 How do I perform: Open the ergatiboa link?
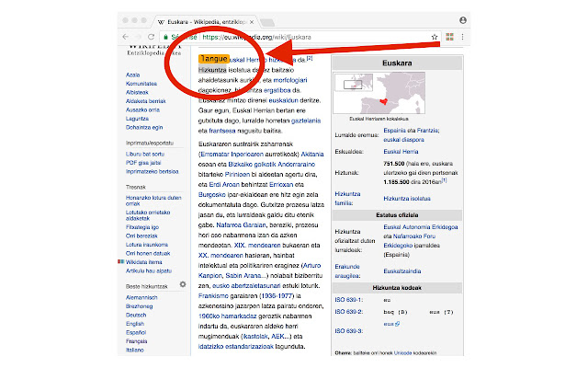[277, 90]
